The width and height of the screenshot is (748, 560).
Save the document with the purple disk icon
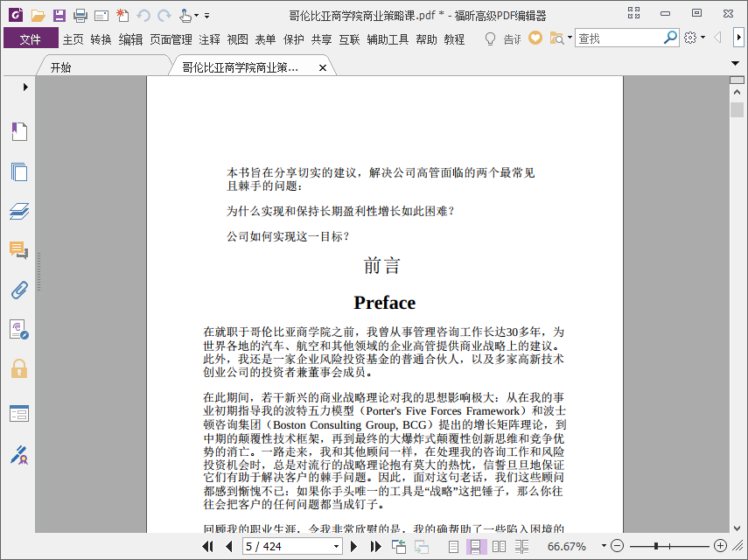(x=59, y=16)
